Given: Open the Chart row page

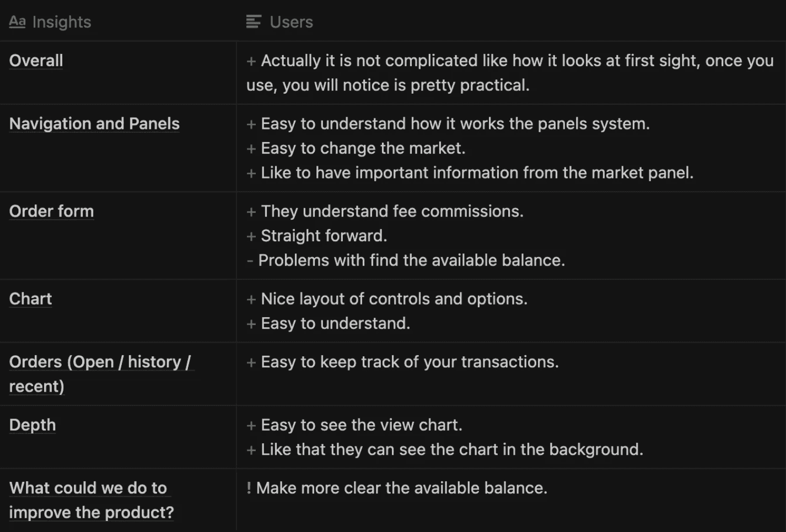Looking at the screenshot, I should pos(30,299).
